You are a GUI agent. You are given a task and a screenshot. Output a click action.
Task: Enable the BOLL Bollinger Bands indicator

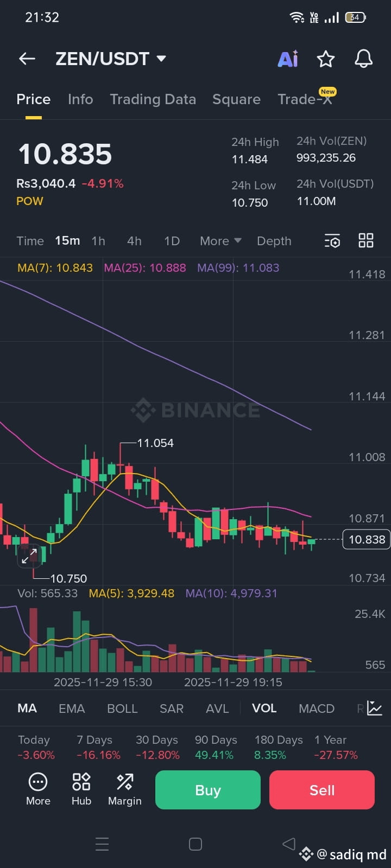point(122,708)
